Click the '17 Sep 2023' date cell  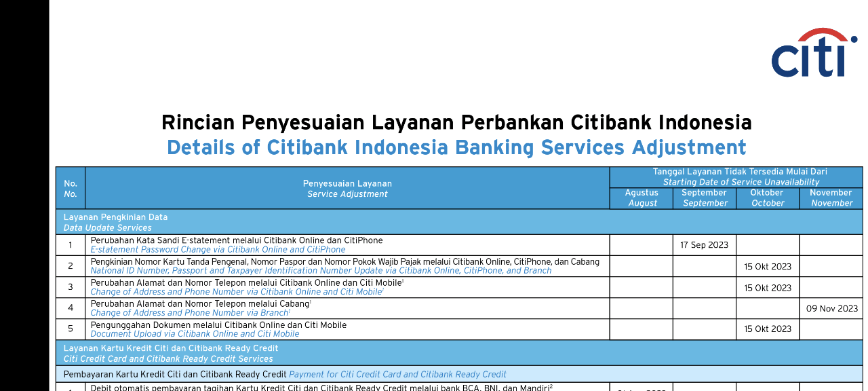pyautogui.click(x=705, y=245)
